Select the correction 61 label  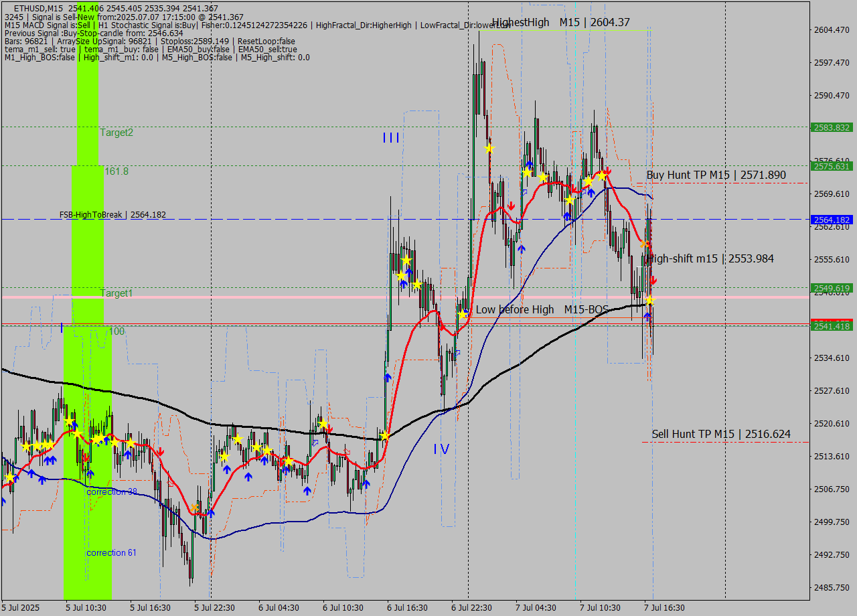(x=111, y=552)
